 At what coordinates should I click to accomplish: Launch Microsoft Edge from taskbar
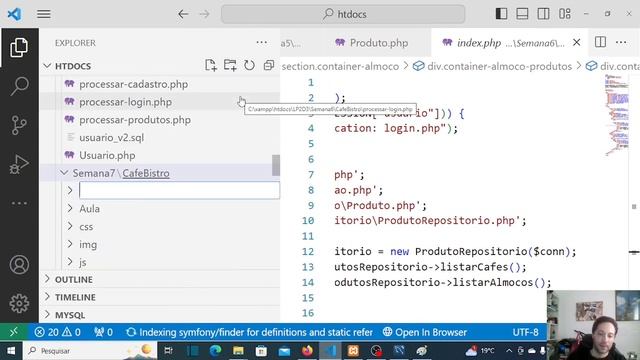pos(216,351)
